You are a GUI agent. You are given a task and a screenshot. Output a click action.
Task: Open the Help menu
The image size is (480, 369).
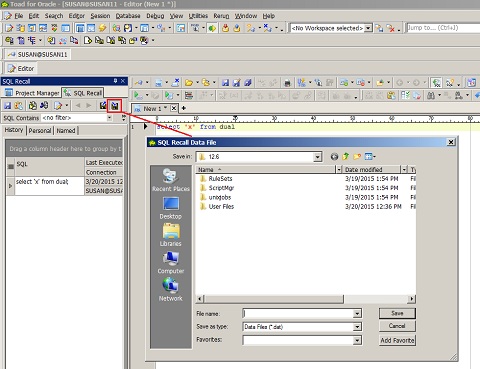click(268, 16)
